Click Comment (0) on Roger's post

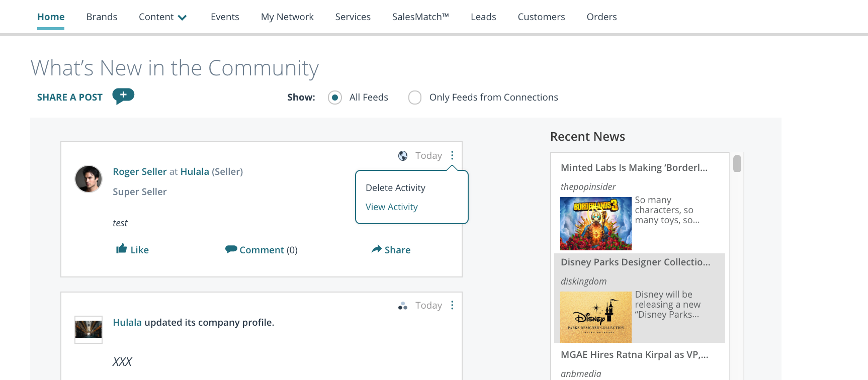pyautogui.click(x=269, y=250)
